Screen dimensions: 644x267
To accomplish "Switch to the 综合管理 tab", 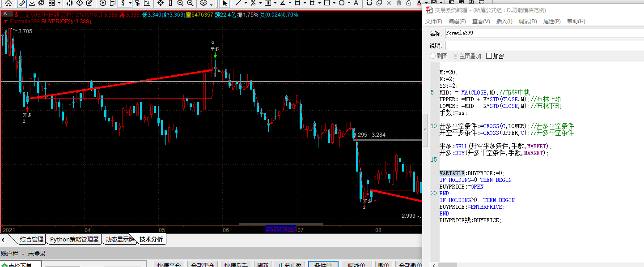I will click(x=31, y=239).
